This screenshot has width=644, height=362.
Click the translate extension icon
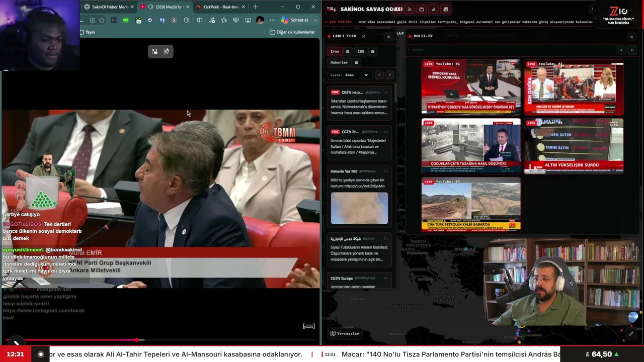point(162,20)
